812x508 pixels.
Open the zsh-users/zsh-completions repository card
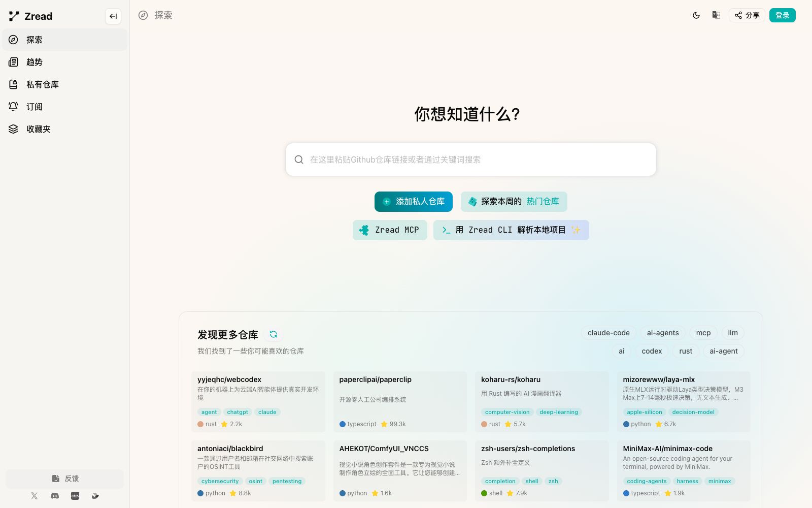click(x=542, y=471)
